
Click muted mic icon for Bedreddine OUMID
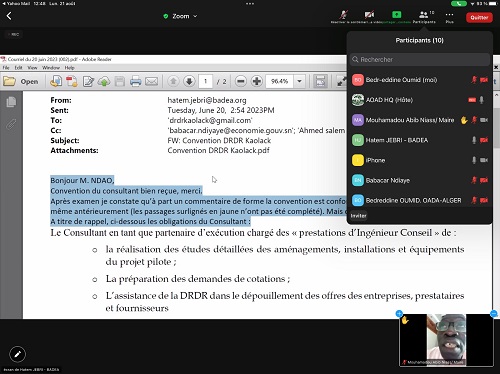(x=474, y=200)
